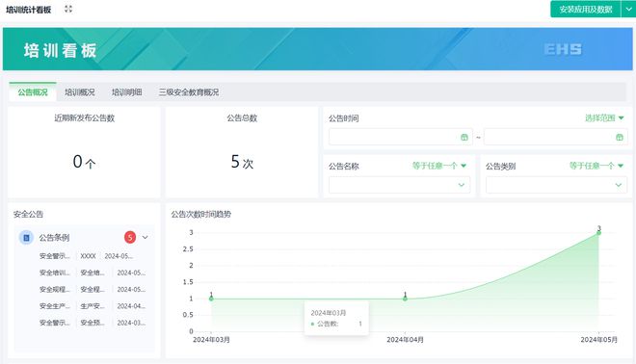Click the 2024年04月 data point on the trend chart
Screen dimensions: 636x364
(x=405, y=299)
